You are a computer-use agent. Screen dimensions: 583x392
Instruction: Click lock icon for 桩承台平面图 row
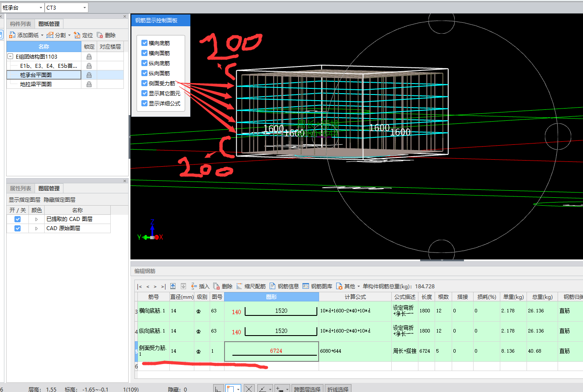pyautogui.click(x=89, y=75)
